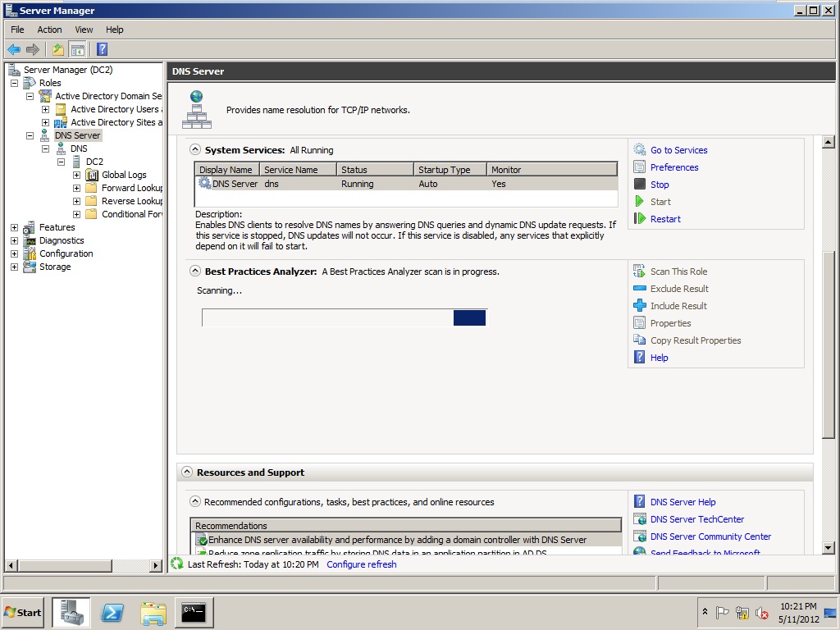Click the blue Help toolbar icon
Image resolution: width=840 pixels, height=630 pixels.
(102, 50)
